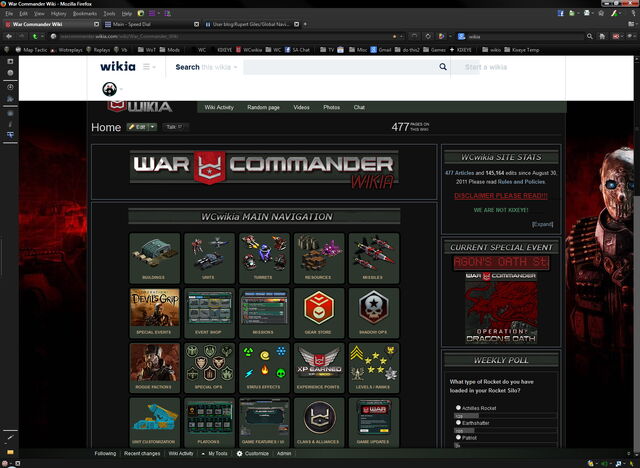Click the Wikia logo in the header
Viewport: 640px width, 468px height.
click(118, 66)
